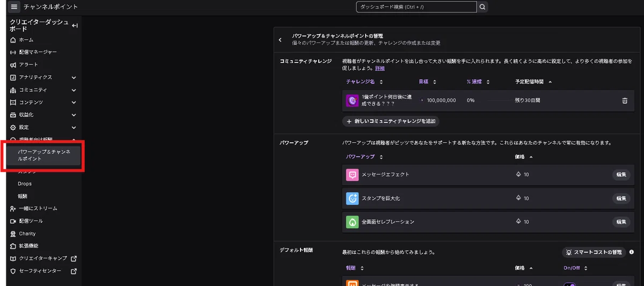The width and height of the screenshot is (644, 286).
Task: Click the セーフティセンター external-link icon
Action: [x=74, y=271]
